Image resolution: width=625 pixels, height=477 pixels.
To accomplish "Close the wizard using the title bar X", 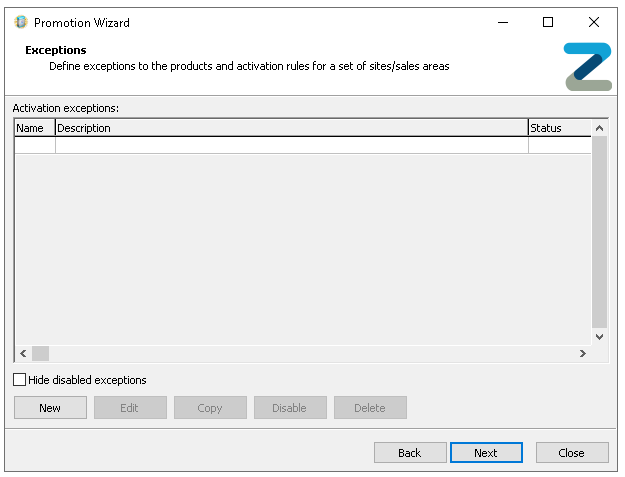I will [x=594, y=22].
